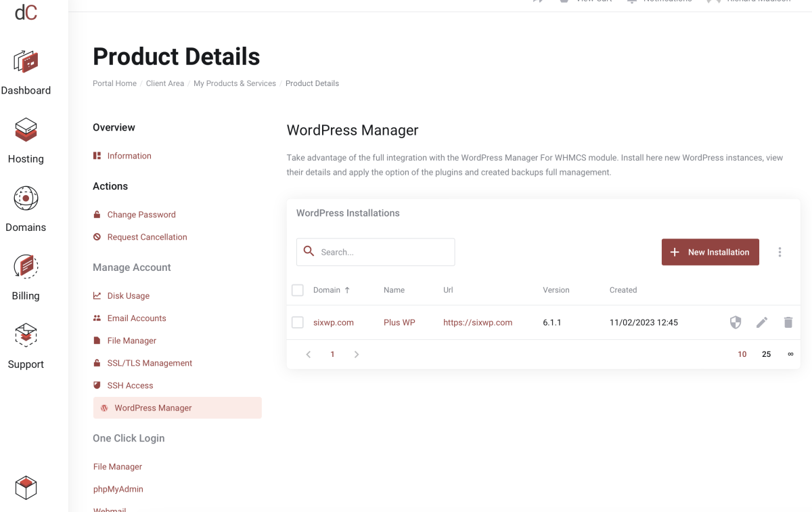
Task: Check the sixwp.com row checkbox
Action: [x=298, y=322]
